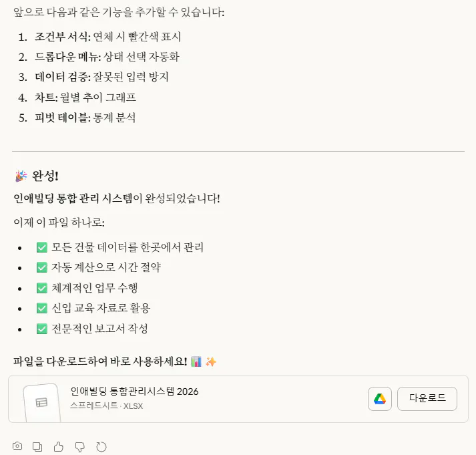Image resolution: width=476 pixels, height=455 pixels.
Task: Click the bold 피벗 테이블 list item
Action: tap(62, 118)
